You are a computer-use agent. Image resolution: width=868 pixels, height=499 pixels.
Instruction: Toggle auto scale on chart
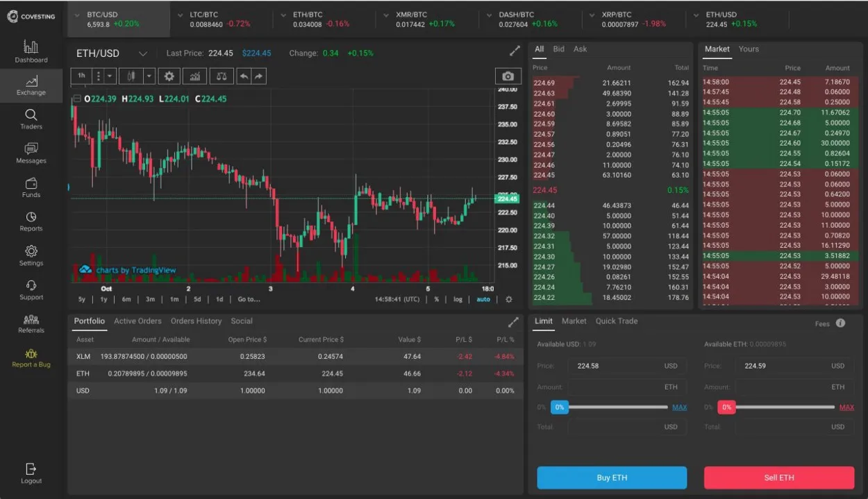coord(483,299)
